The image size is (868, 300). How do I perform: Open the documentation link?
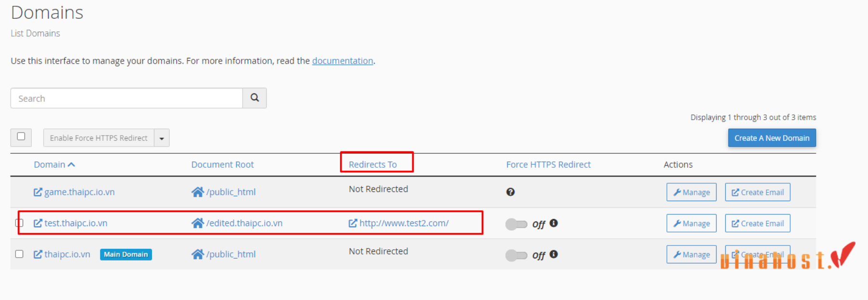(342, 61)
